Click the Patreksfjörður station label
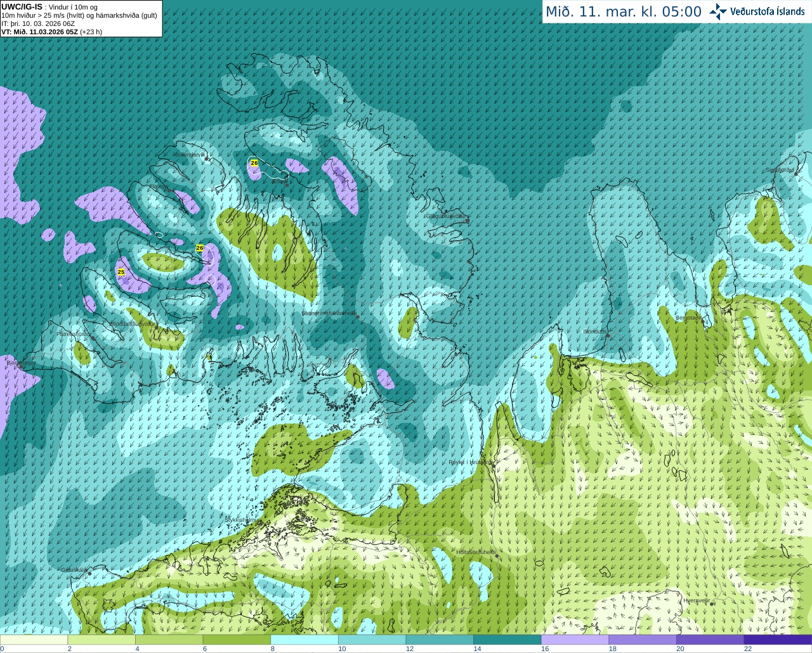 74,333
